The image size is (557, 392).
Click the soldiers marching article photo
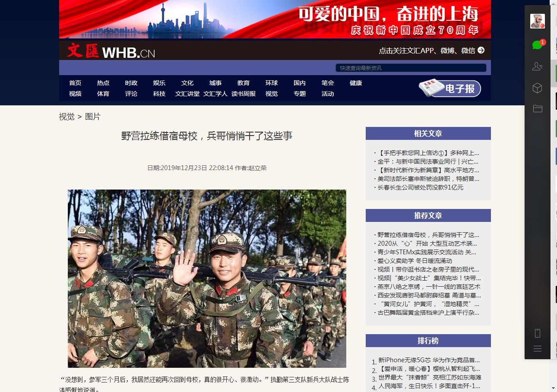pos(207,278)
